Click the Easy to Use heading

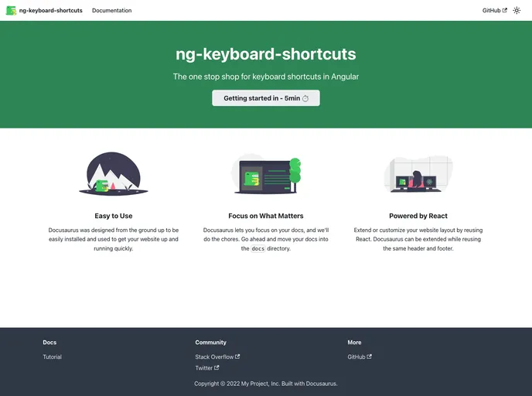(x=114, y=216)
